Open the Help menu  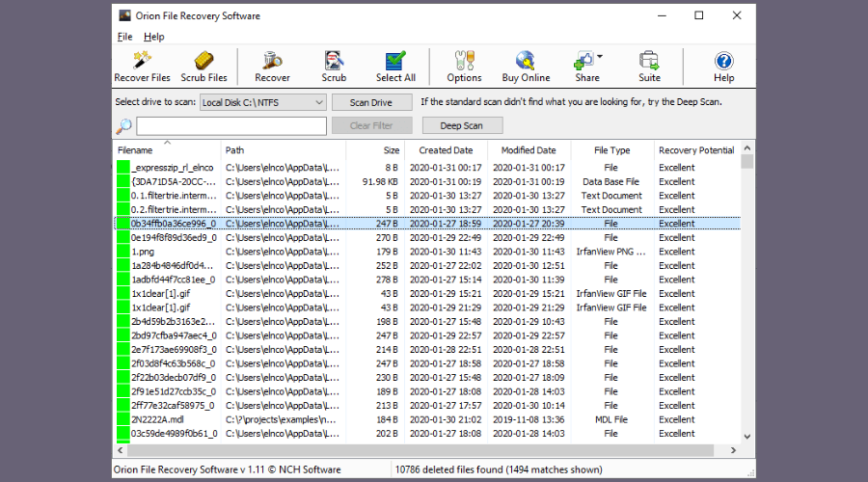[x=154, y=37]
